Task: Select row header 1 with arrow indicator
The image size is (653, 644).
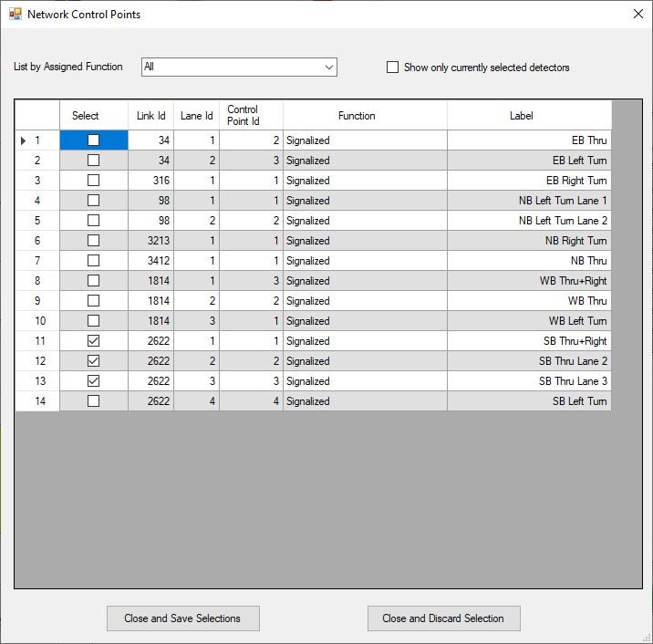Action: click(x=37, y=140)
